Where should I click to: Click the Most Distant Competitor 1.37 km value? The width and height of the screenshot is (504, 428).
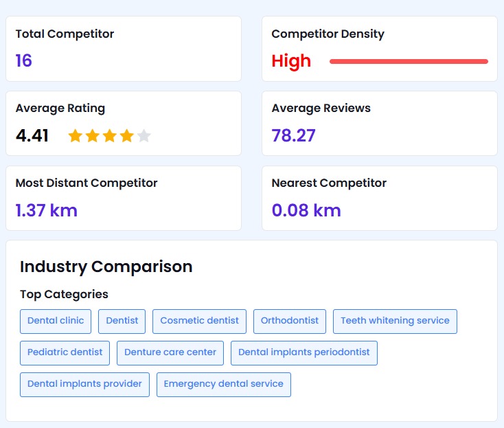[x=47, y=210]
